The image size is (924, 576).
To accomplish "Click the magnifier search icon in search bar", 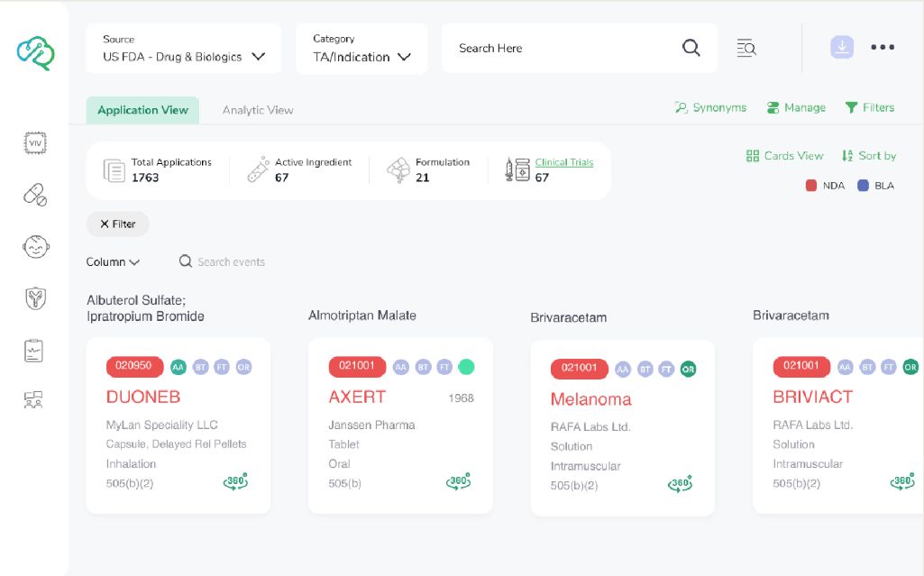I will point(691,48).
